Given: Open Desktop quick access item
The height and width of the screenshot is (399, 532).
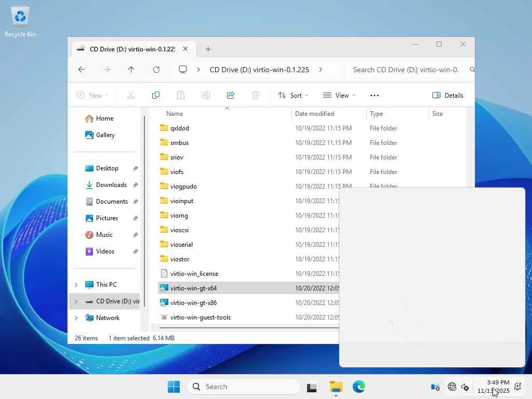Looking at the screenshot, I should [107, 168].
